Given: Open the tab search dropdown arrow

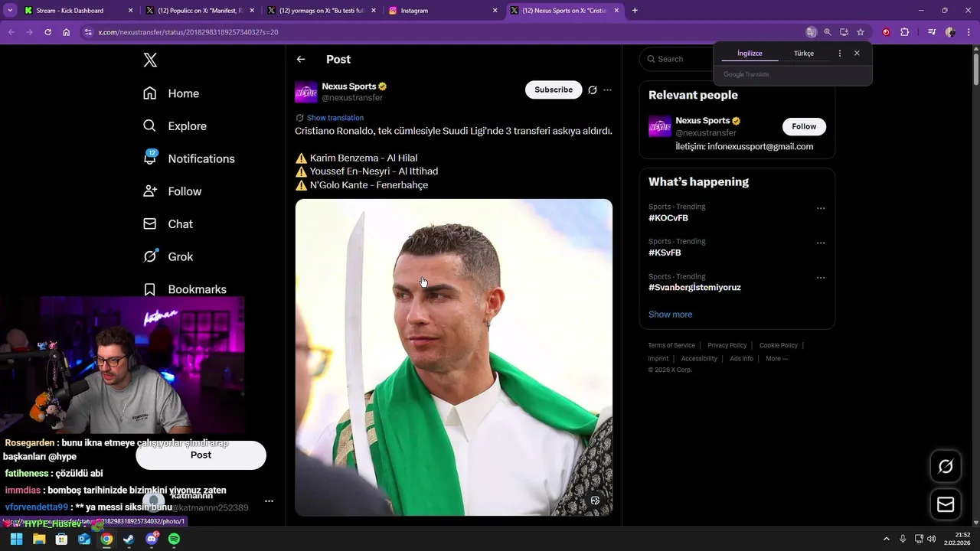Looking at the screenshot, I should tap(10, 11).
